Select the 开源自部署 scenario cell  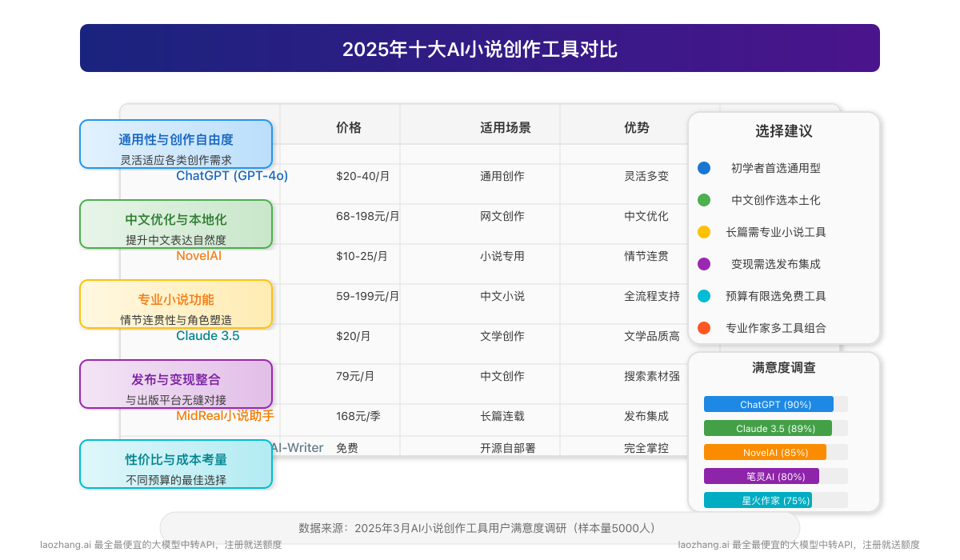pos(508,448)
